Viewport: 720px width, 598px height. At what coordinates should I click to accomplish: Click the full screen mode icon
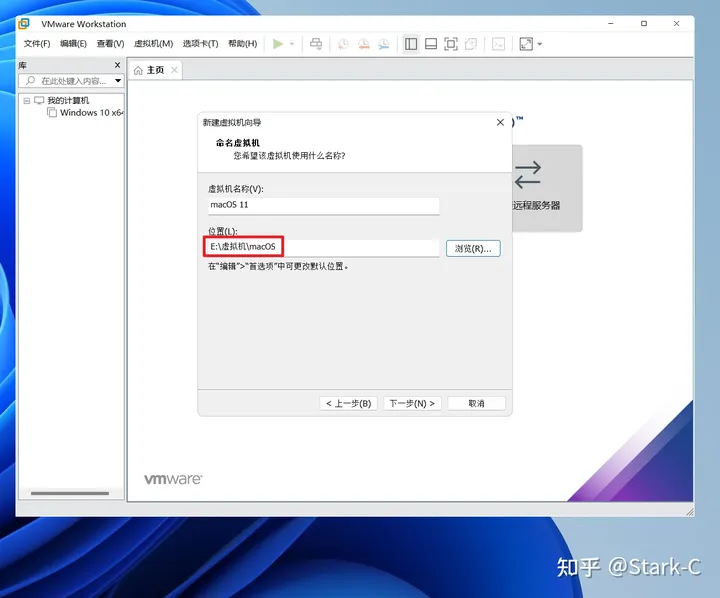click(x=451, y=44)
